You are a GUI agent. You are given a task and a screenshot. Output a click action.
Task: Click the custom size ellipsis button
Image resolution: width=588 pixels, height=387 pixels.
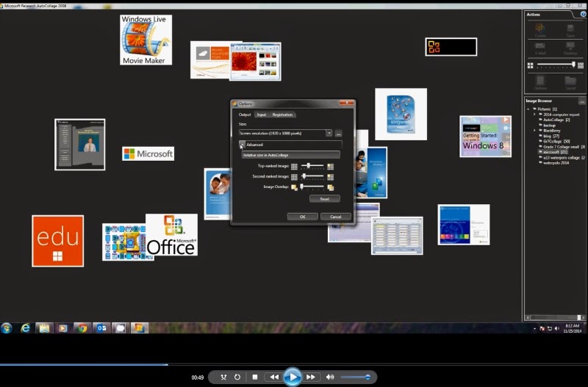point(338,134)
